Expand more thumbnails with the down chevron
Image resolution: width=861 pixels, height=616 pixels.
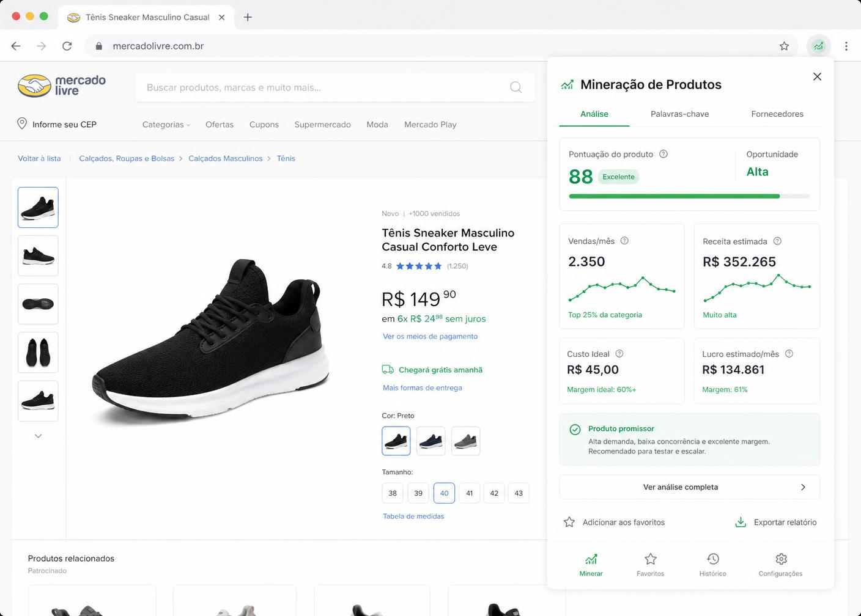point(38,436)
